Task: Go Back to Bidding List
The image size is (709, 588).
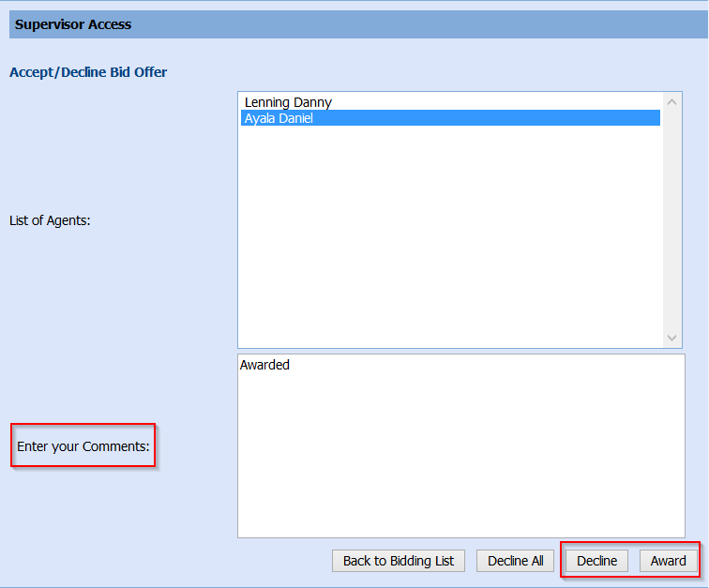Action: 398,561
